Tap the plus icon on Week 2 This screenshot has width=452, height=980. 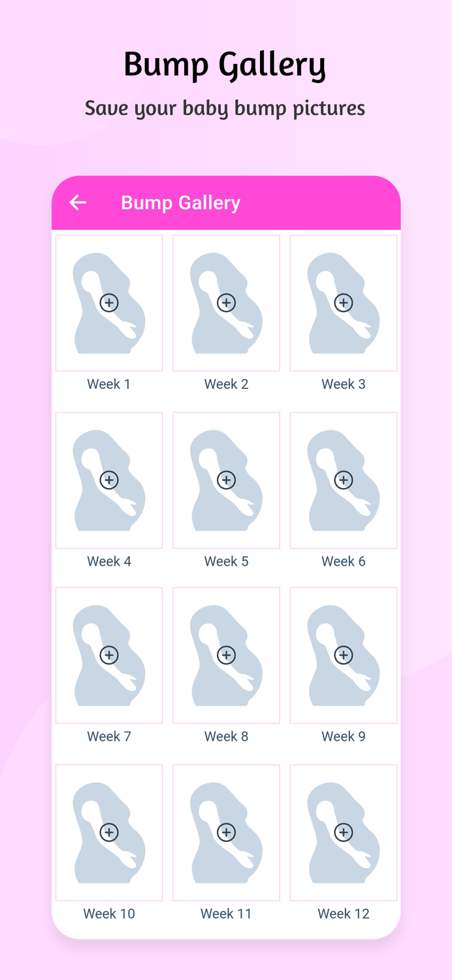click(226, 302)
